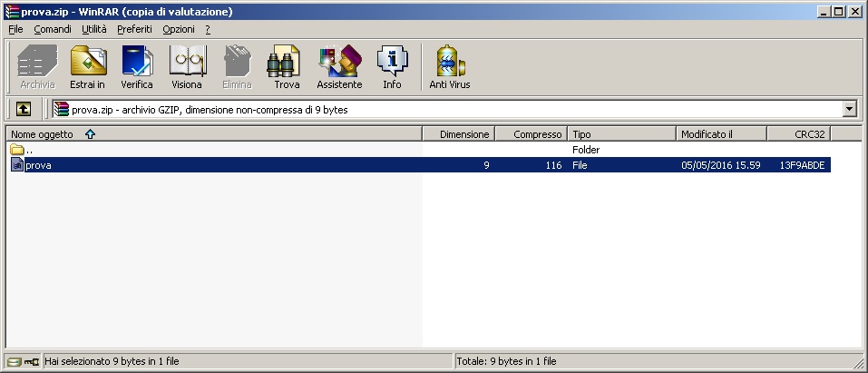Run Verifica on the archive
The height and width of the screenshot is (373, 868).
[137, 67]
